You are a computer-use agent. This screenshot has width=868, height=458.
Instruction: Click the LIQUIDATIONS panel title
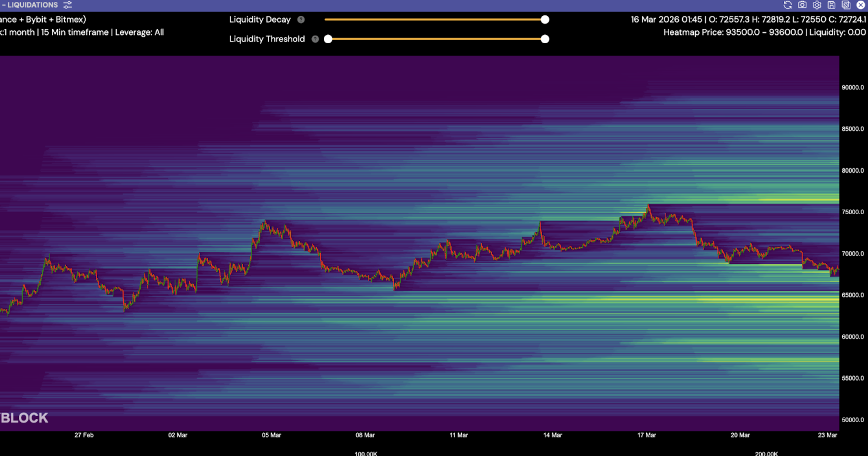click(32, 5)
